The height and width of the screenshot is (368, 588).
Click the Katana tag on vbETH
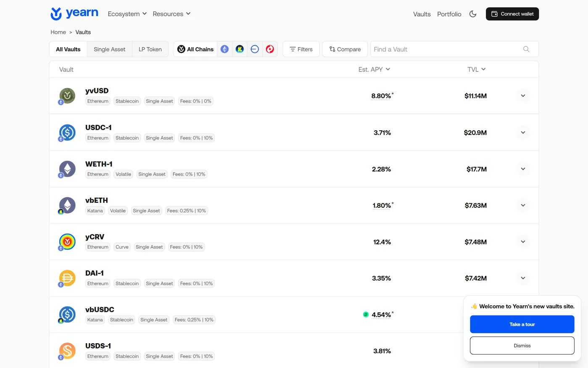click(95, 211)
